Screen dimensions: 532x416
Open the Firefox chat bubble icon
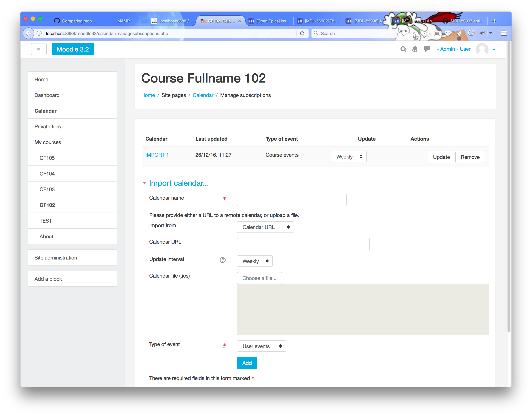pyautogui.click(x=471, y=33)
